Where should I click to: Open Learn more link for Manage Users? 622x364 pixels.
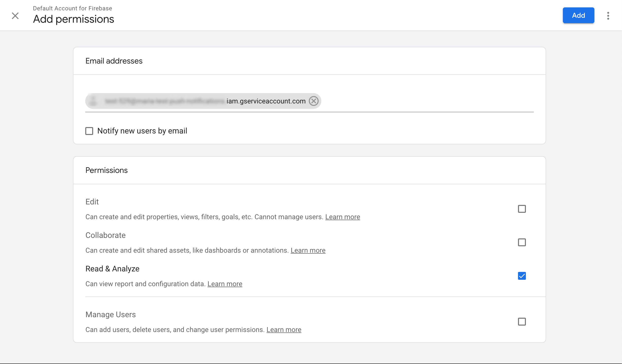[x=284, y=330]
